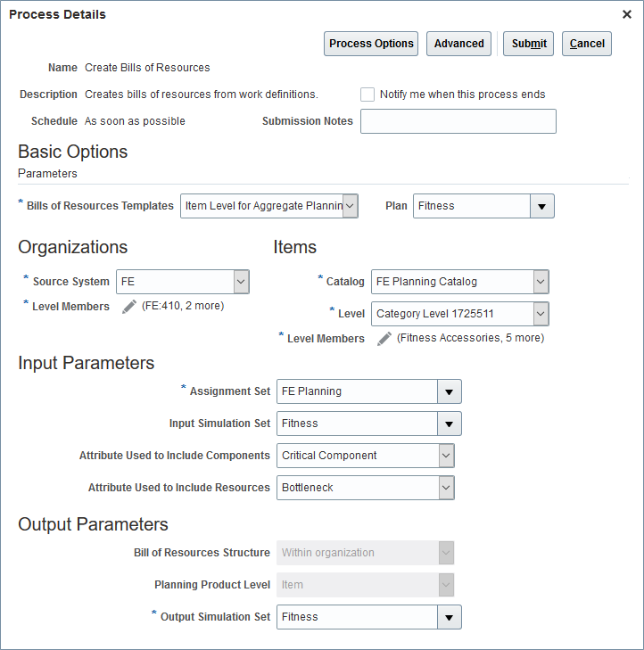Cancel the process dialog
This screenshot has width=644, height=650.
point(587,44)
